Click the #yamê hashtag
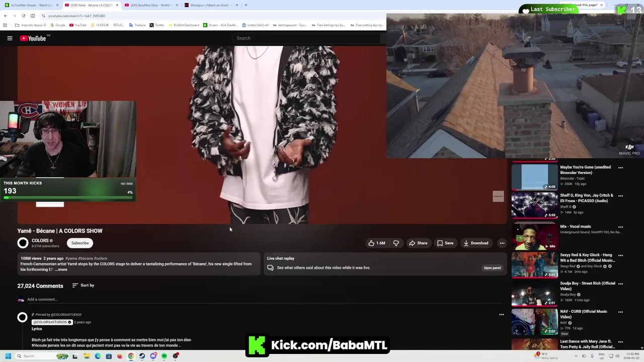The width and height of the screenshot is (644, 362). click(71, 258)
